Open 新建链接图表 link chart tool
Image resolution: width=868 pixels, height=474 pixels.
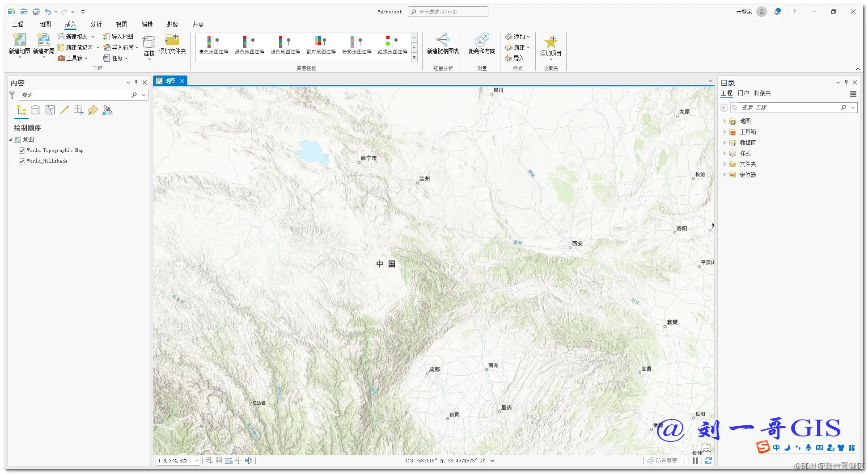(x=443, y=40)
